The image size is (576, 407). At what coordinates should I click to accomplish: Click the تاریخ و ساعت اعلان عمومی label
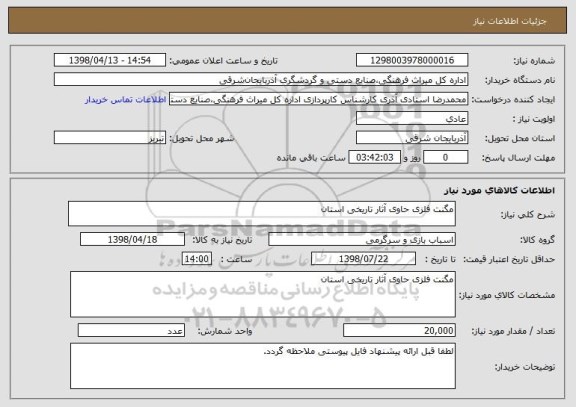(223, 61)
